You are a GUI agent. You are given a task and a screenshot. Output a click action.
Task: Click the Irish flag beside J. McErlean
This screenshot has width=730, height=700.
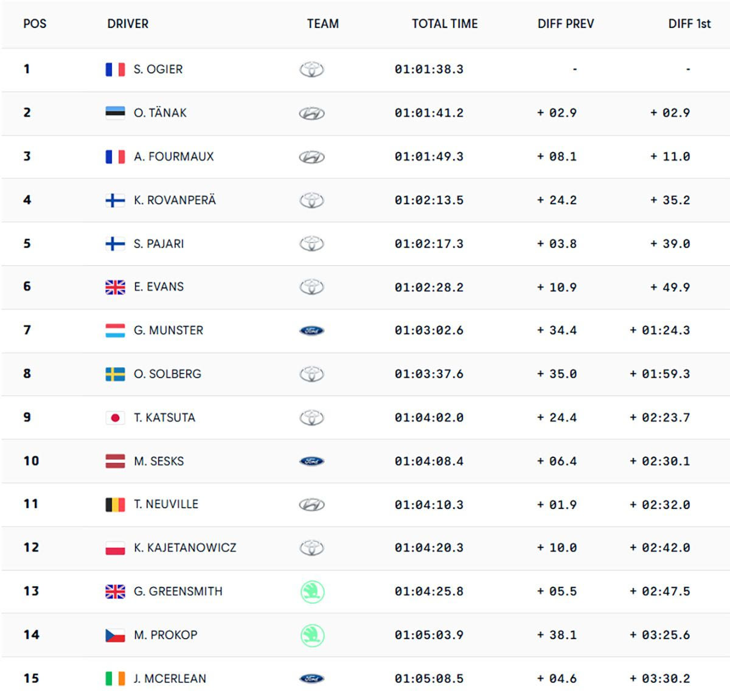tap(115, 679)
